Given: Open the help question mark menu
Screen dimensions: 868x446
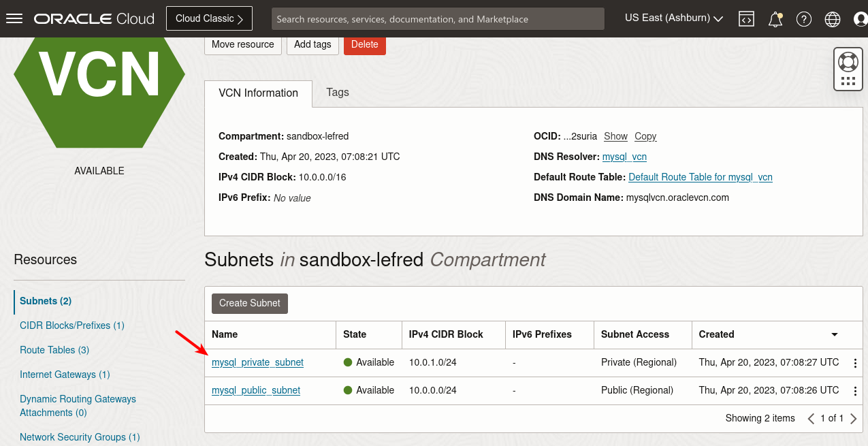Looking at the screenshot, I should click(x=804, y=19).
